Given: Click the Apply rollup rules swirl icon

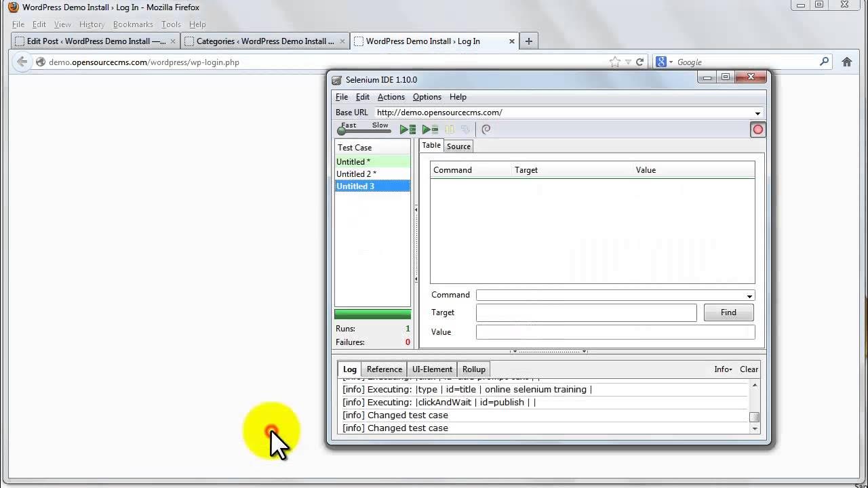Looking at the screenshot, I should pyautogui.click(x=486, y=129).
